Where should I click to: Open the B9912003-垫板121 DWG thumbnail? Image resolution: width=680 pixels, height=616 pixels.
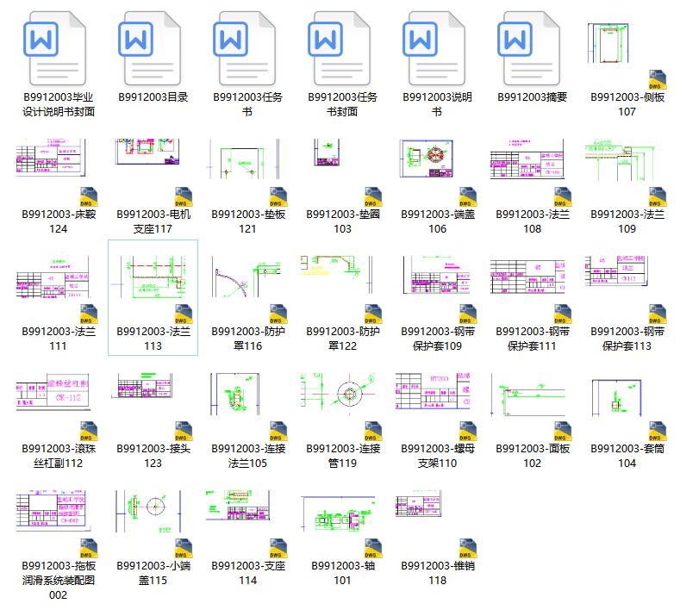244,159
